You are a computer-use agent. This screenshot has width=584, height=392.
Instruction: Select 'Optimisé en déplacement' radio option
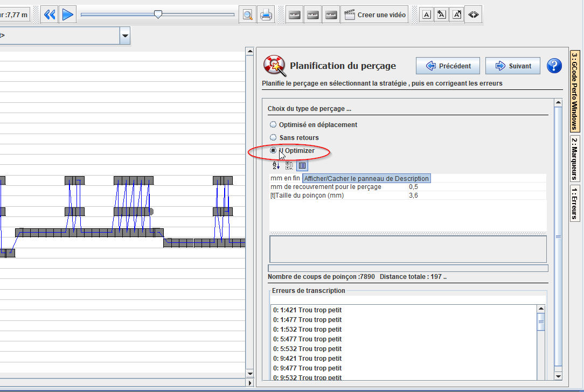tap(273, 125)
